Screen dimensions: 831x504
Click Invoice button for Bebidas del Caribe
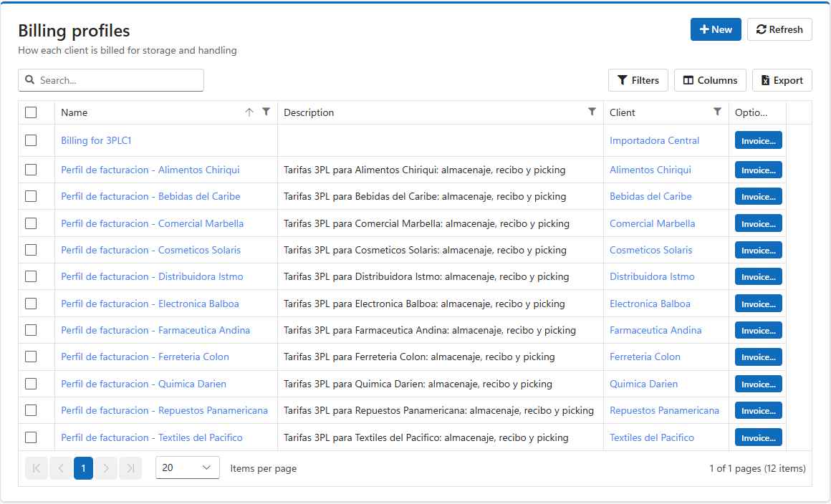759,196
